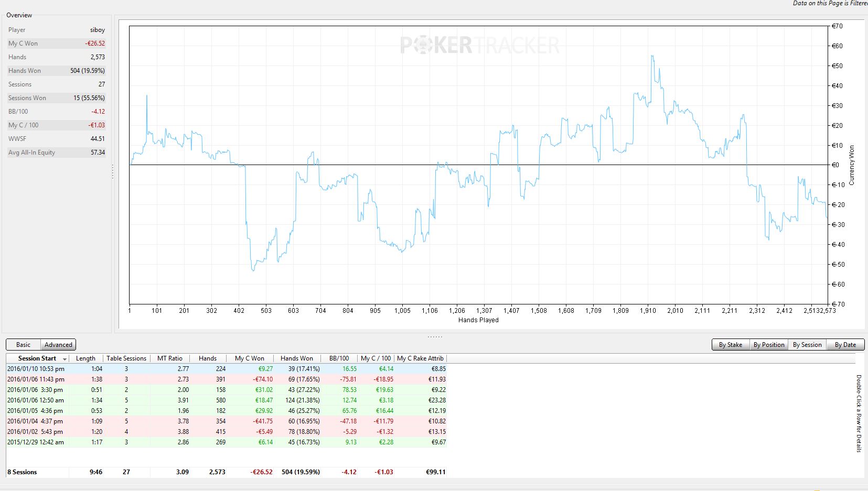Sort by Hands Won column header
Image resolution: width=868 pixels, height=491 pixels.
coord(297,358)
